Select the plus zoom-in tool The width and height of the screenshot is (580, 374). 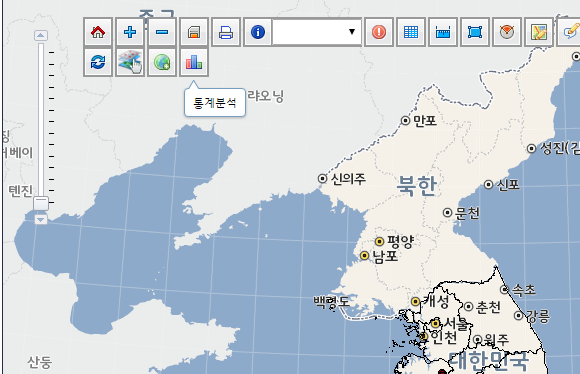(130, 32)
